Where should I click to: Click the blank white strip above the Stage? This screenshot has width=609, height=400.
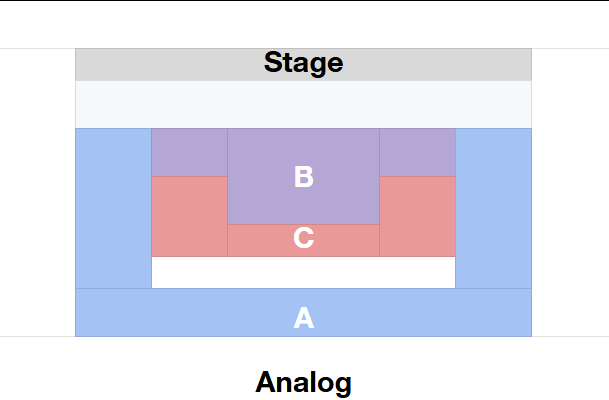coord(303,24)
